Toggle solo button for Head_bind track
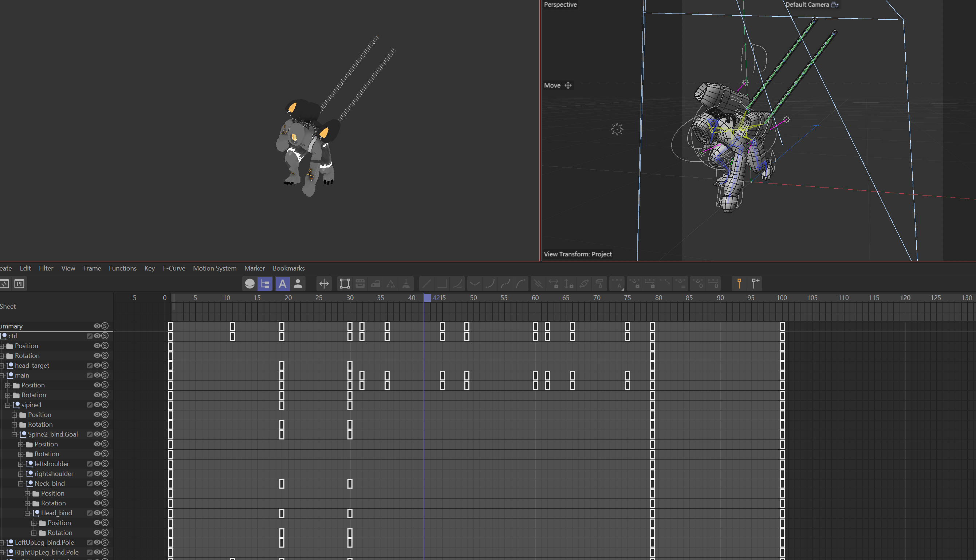This screenshot has height=560, width=976. pyautogui.click(x=105, y=513)
